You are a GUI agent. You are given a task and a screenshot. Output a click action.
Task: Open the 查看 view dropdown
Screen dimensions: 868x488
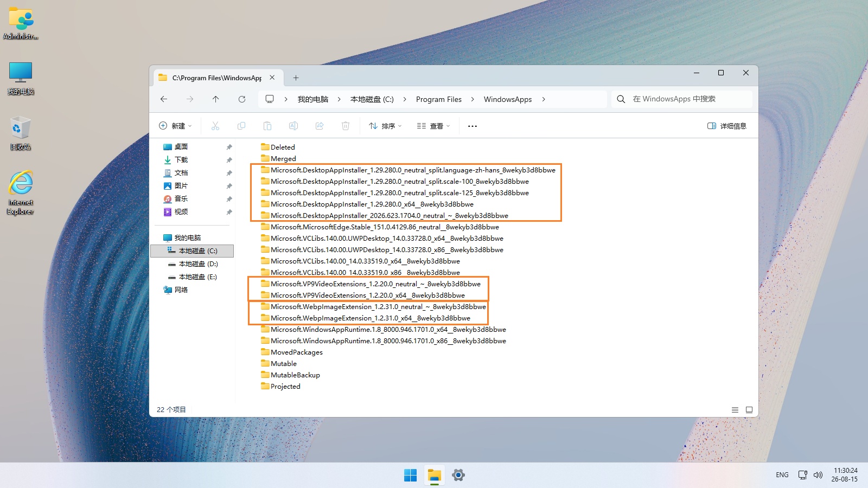433,126
